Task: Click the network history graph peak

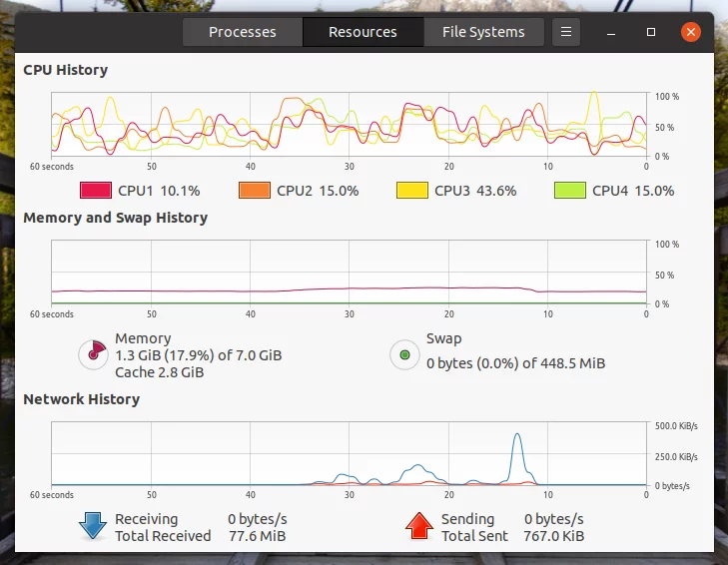Action: tap(517, 435)
